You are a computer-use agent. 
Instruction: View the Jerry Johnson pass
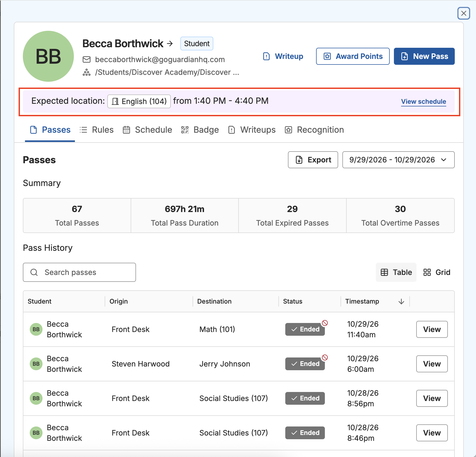[x=432, y=364]
